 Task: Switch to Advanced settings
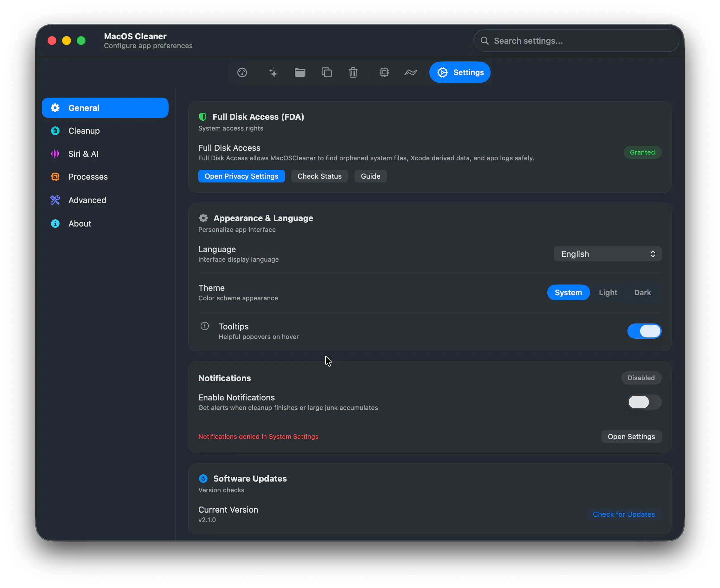pyautogui.click(x=105, y=200)
